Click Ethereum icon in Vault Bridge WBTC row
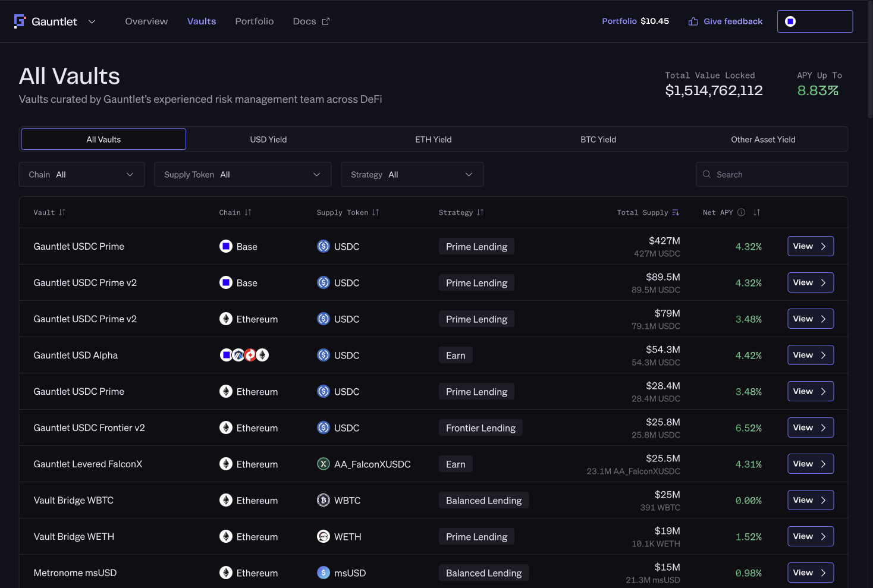 pyautogui.click(x=226, y=500)
